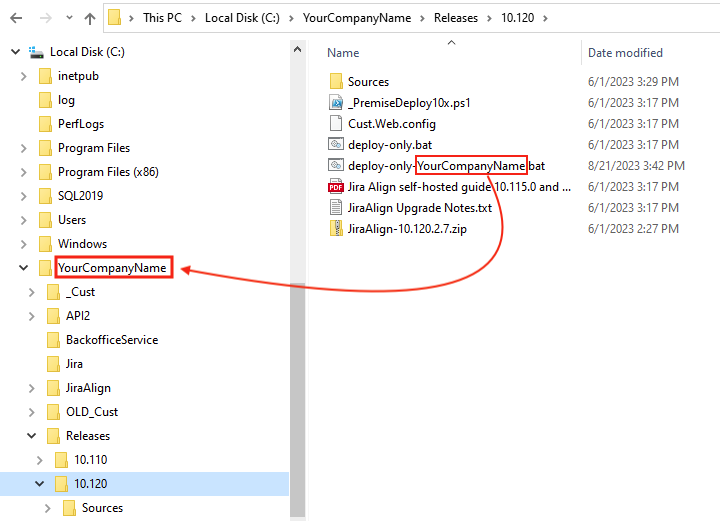The width and height of the screenshot is (720, 521).
Task: Select the inetpub folder icon in tree
Action: point(45,76)
